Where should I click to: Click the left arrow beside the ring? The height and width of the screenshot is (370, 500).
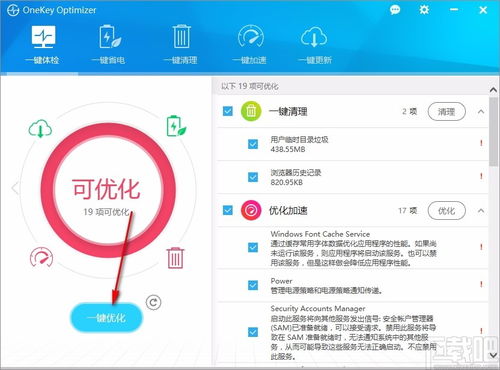click(x=15, y=188)
